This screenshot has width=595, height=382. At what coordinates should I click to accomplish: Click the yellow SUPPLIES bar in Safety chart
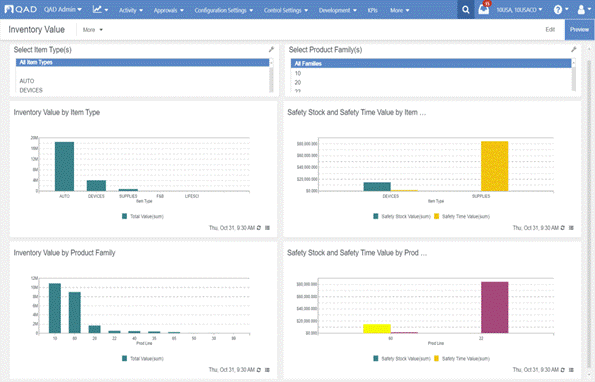[x=494, y=166]
